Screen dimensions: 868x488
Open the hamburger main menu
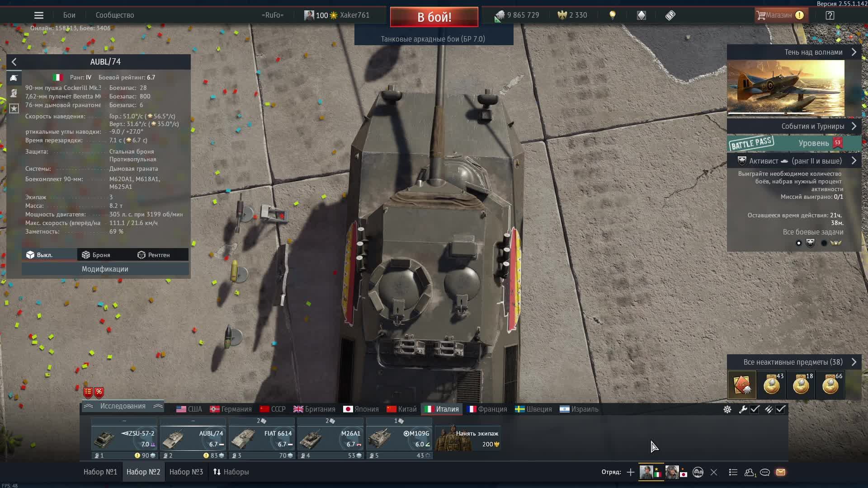[39, 15]
